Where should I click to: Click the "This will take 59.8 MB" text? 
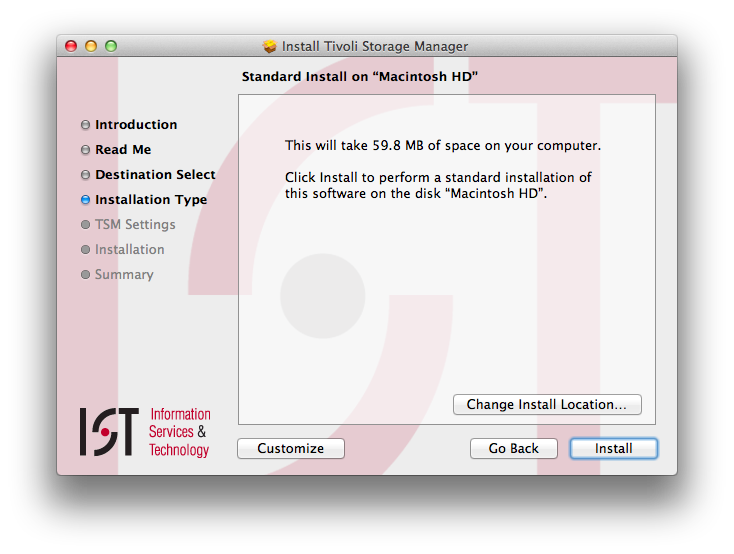443,146
